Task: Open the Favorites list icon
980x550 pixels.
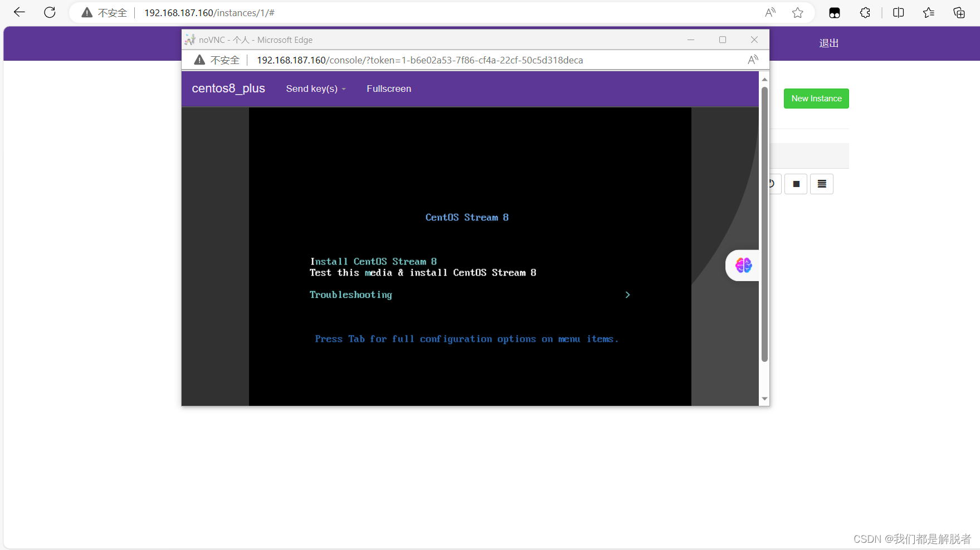Action: click(928, 13)
